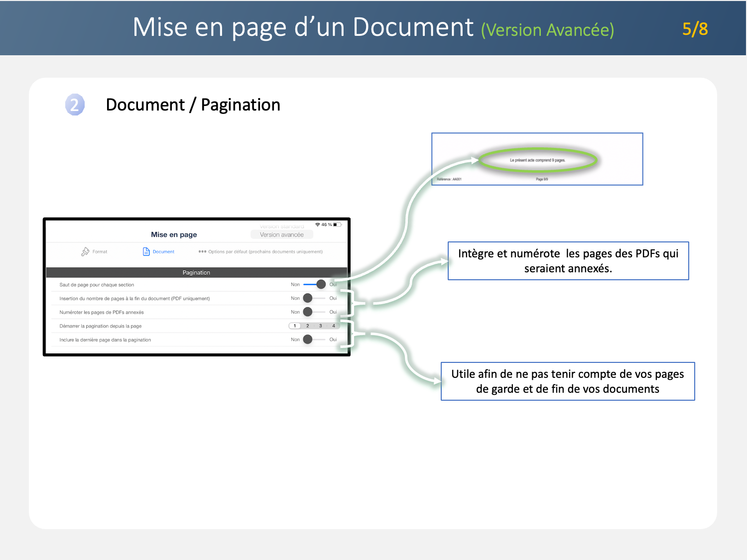The image size is (747, 560).
Task: Click the battery status icon
Action: coord(337,225)
